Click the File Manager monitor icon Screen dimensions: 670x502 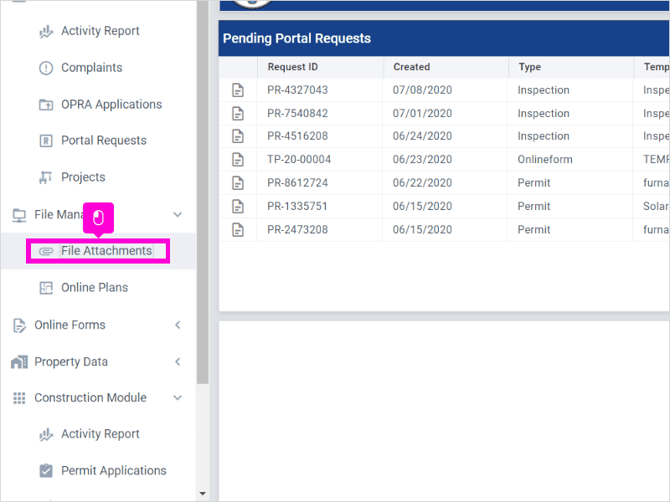19,215
